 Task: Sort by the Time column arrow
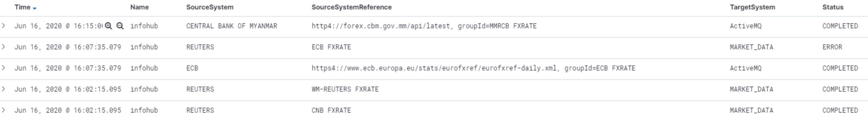coord(35,8)
